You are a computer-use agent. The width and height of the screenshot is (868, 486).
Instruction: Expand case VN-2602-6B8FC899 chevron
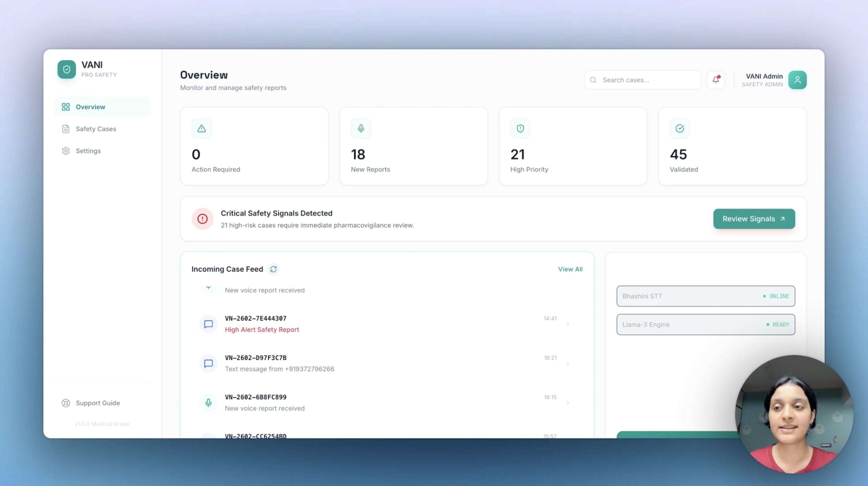point(568,403)
